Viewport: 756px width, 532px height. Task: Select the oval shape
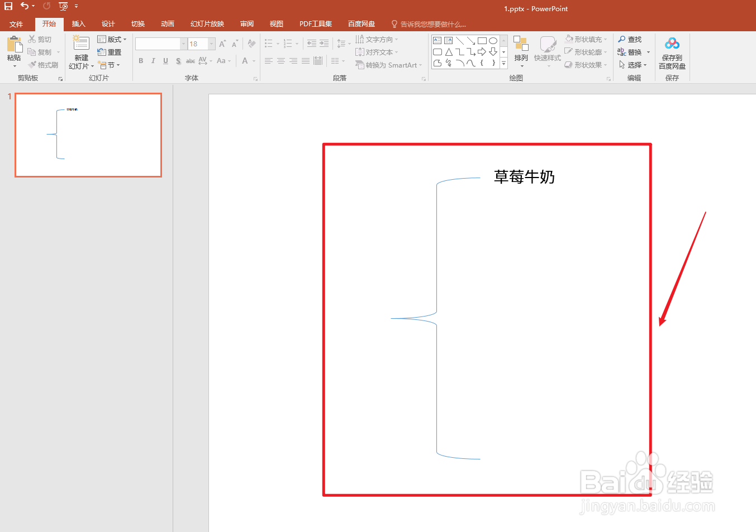pyautogui.click(x=493, y=41)
